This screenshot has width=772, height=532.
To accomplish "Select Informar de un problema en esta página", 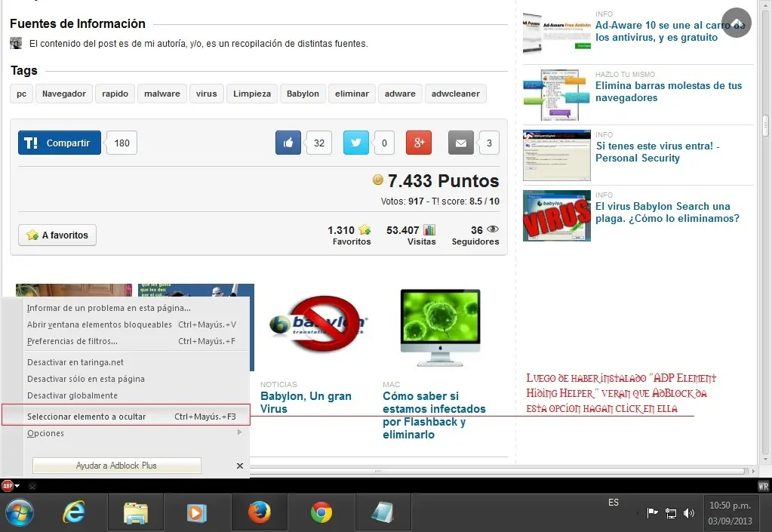I will click(x=126, y=308).
